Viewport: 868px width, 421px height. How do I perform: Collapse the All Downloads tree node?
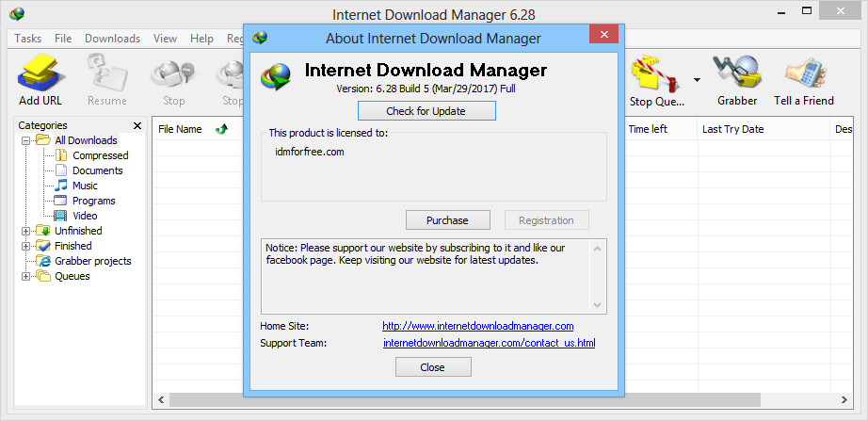click(x=24, y=141)
